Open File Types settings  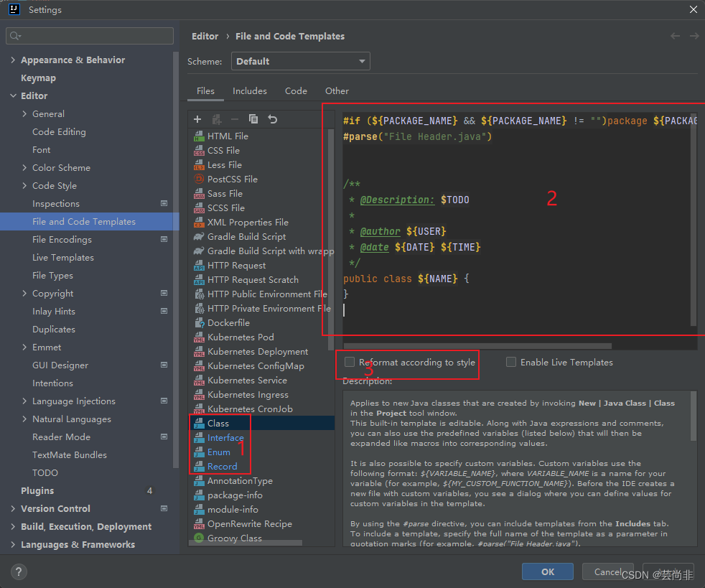(52, 275)
